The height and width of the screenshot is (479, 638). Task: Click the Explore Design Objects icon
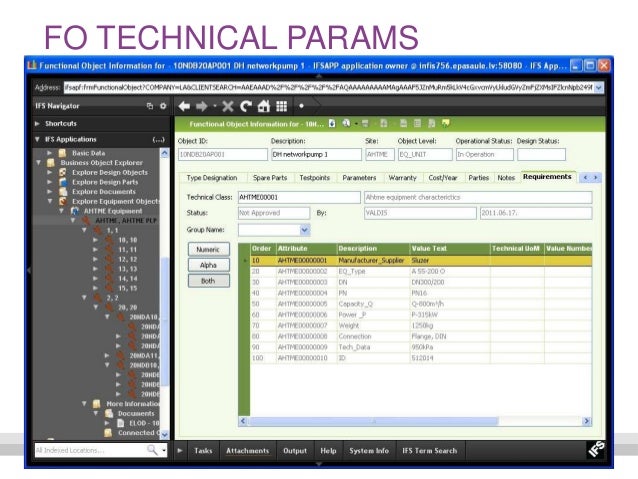tap(63, 172)
